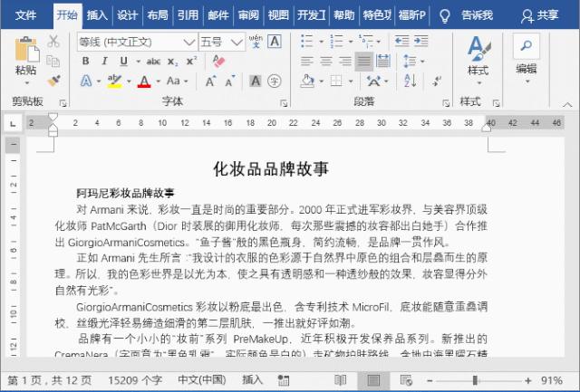Open the font name dropdown
The image size is (580, 392).
189,43
